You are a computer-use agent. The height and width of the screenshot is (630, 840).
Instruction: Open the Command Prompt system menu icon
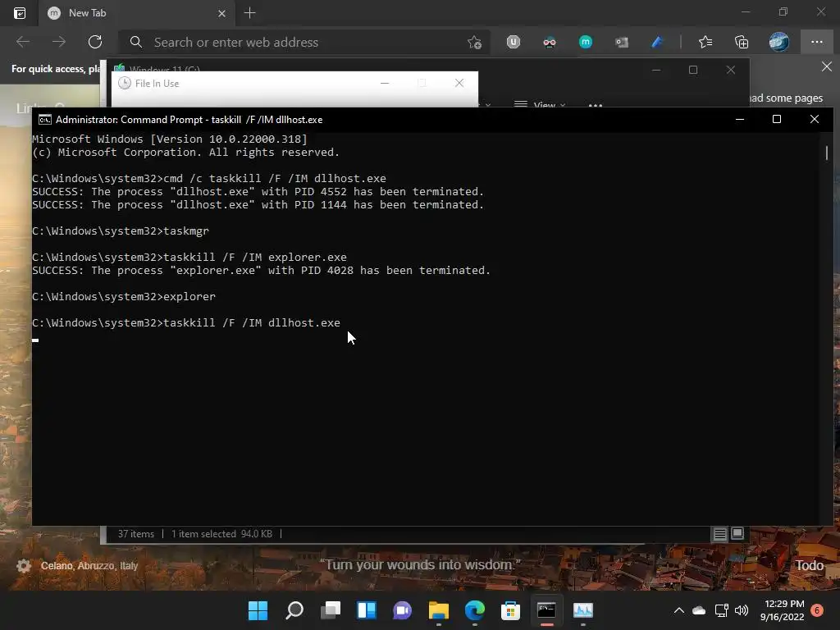pos(45,120)
